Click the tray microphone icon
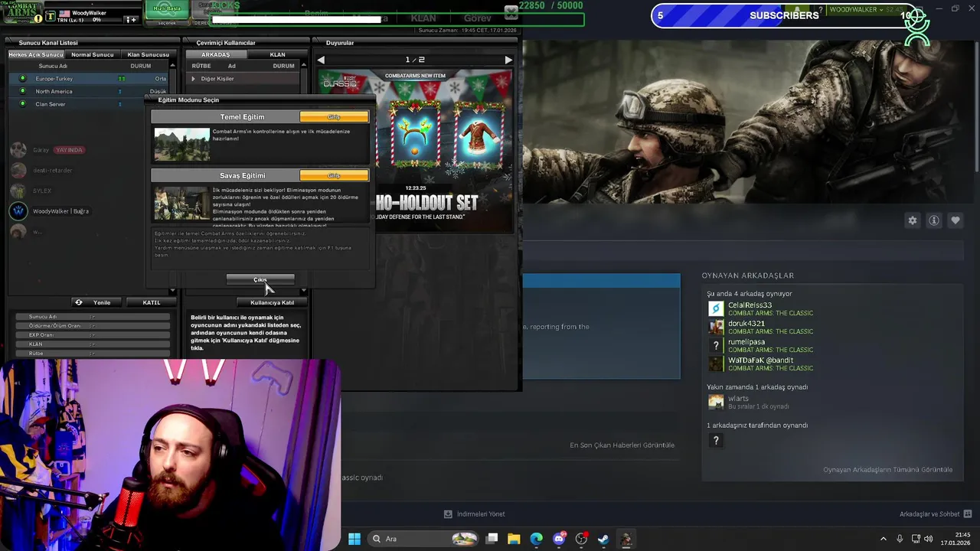980x551 pixels. click(900, 539)
